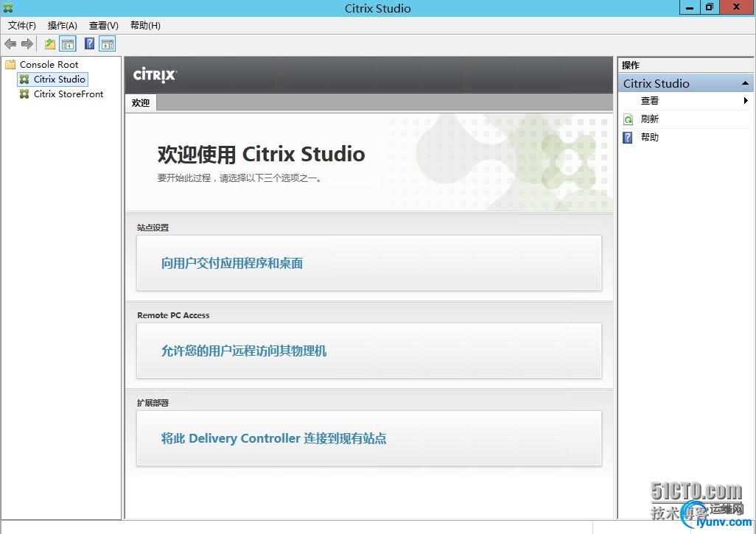This screenshot has height=534, width=756.
Task: Click the 扩展部署 section heading
Action: (153, 403)
